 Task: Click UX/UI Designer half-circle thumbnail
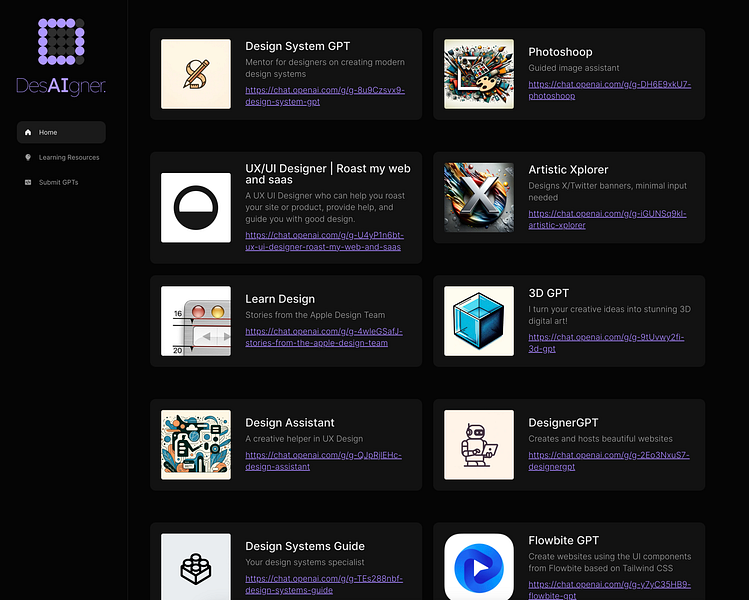(x=196, y=208)
